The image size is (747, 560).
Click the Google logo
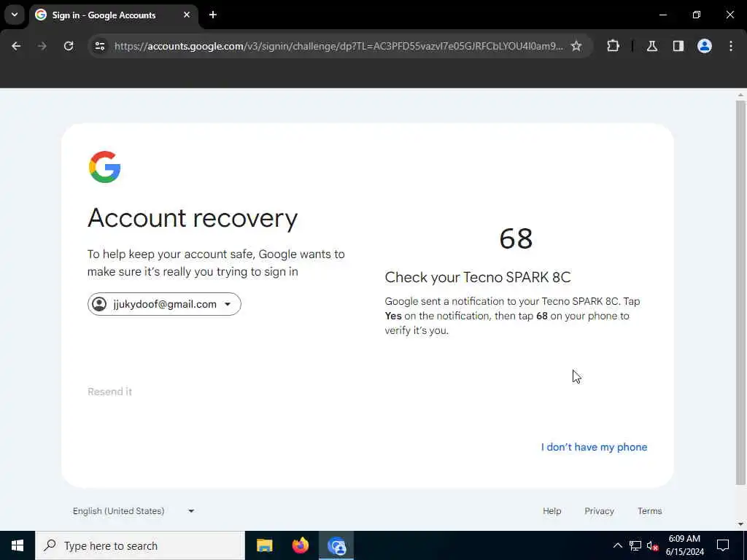pos(105,167)
